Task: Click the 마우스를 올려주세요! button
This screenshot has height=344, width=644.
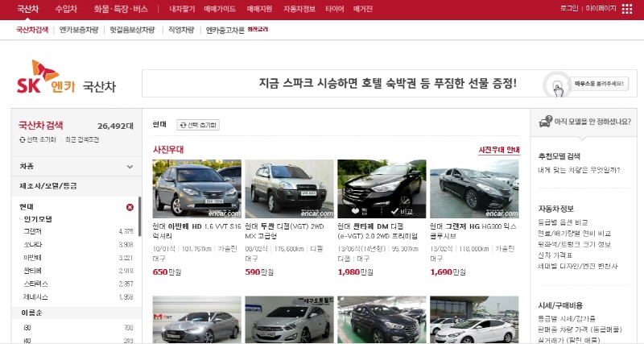Action: coord(598,84)
